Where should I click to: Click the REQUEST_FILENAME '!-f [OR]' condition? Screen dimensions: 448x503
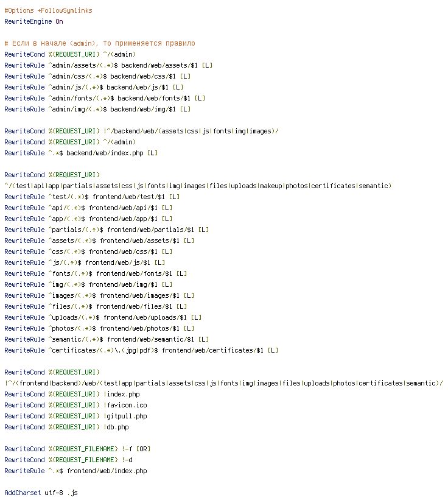77,449
